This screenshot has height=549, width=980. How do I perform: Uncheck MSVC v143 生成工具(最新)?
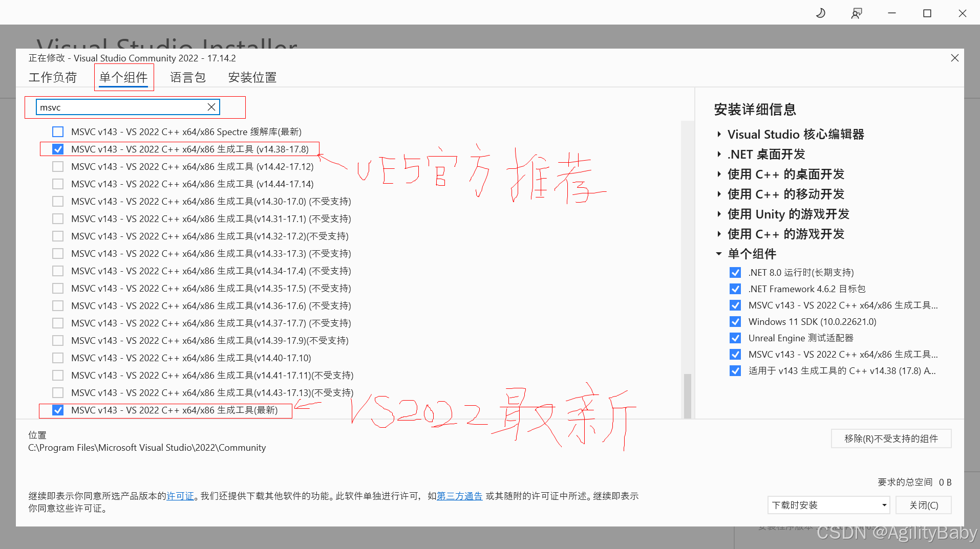58,410
